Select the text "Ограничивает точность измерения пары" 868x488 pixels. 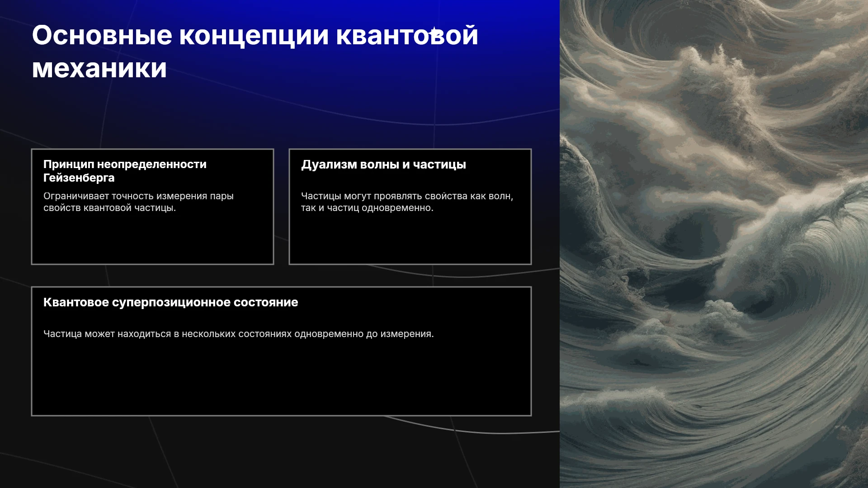(138, 196)
